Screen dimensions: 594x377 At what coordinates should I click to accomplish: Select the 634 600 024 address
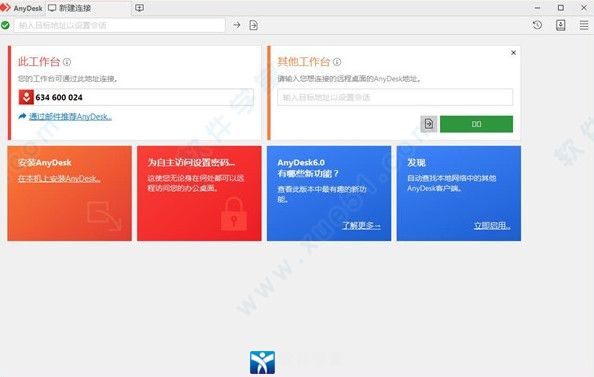click(59, 97)
